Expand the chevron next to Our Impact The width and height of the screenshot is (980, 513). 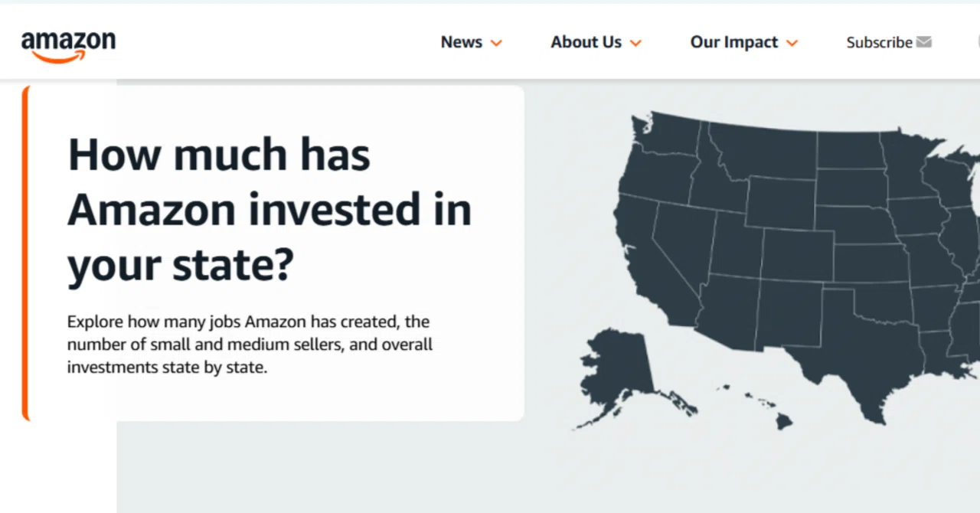click(x=792, y=43)
